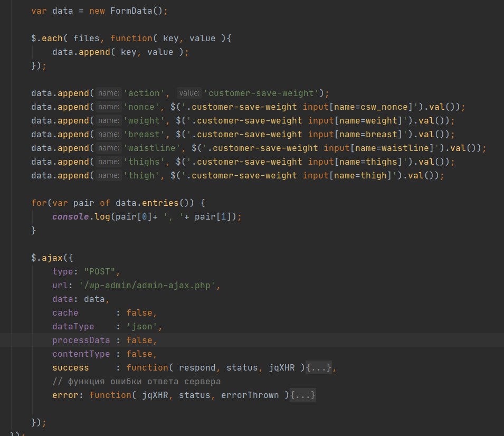Click the input[name=thigh] selector

(347, 176)
